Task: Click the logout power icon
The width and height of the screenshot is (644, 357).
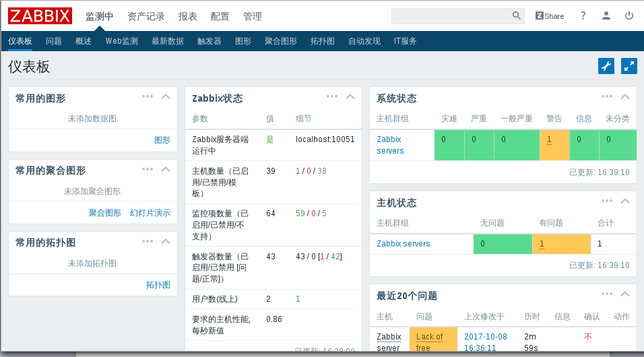Action: coord(629,15)
